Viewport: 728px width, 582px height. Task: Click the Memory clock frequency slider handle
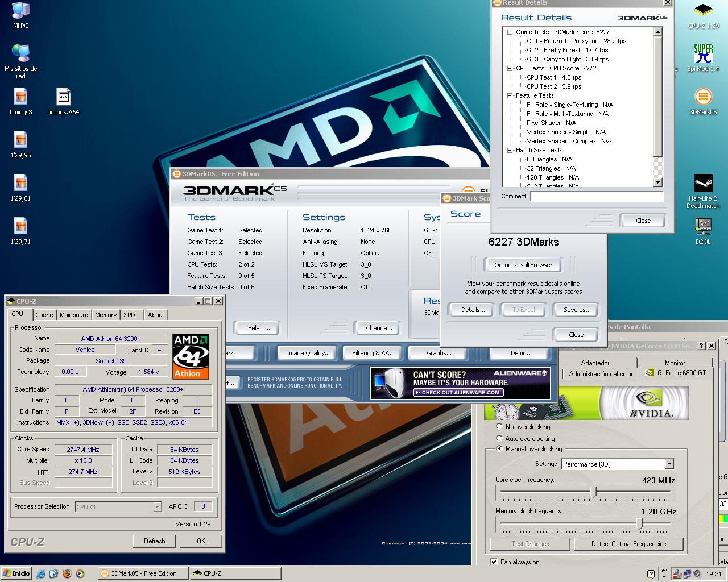point(639,523)
